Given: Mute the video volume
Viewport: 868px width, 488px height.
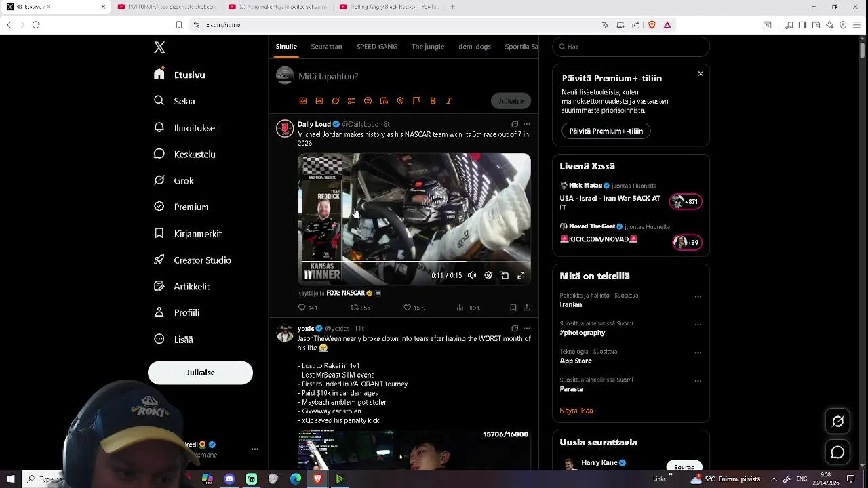Looking at the screenshot, I should click(x=472, y=275).
